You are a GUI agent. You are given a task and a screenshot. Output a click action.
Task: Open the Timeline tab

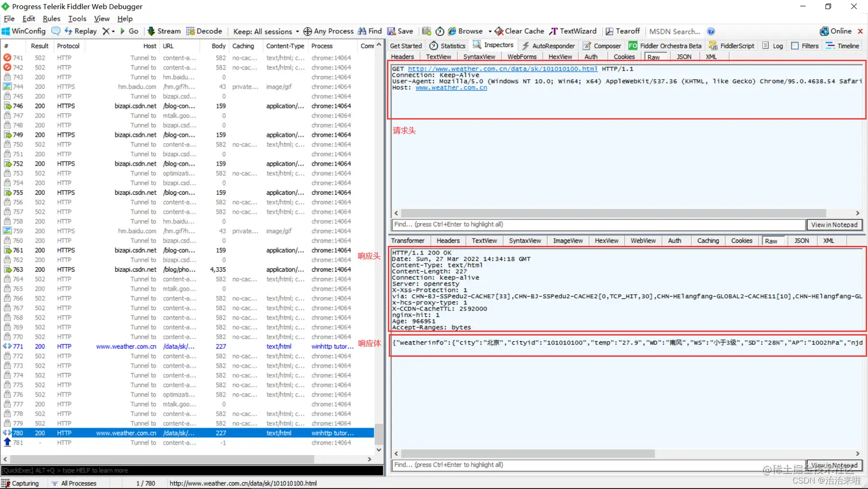click(842, 45)
